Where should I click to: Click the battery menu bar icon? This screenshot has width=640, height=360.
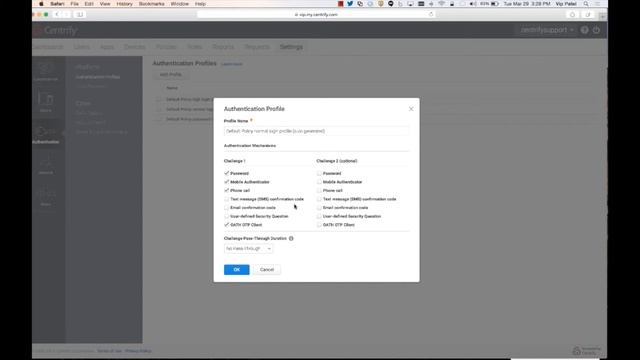495,4
